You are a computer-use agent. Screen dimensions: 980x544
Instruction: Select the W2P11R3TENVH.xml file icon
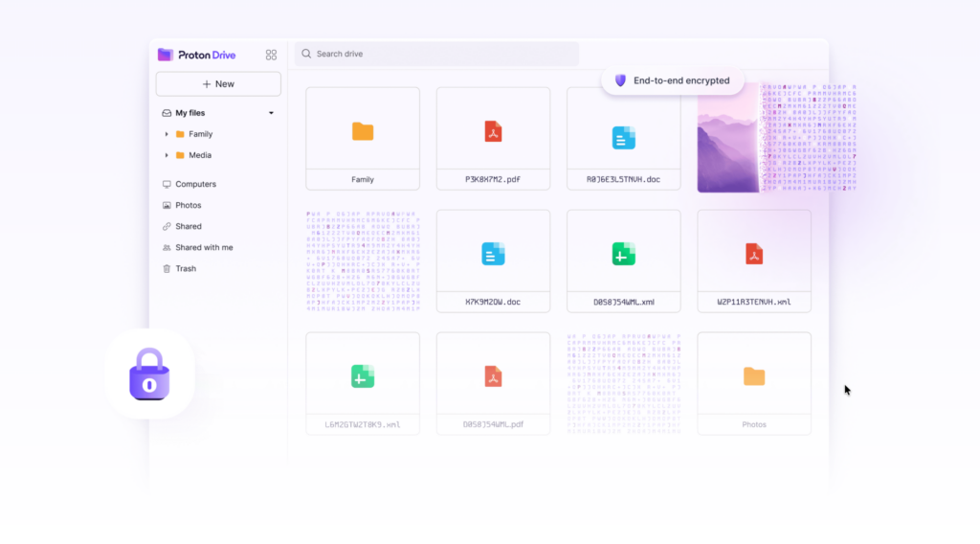(x=754, y=254)
